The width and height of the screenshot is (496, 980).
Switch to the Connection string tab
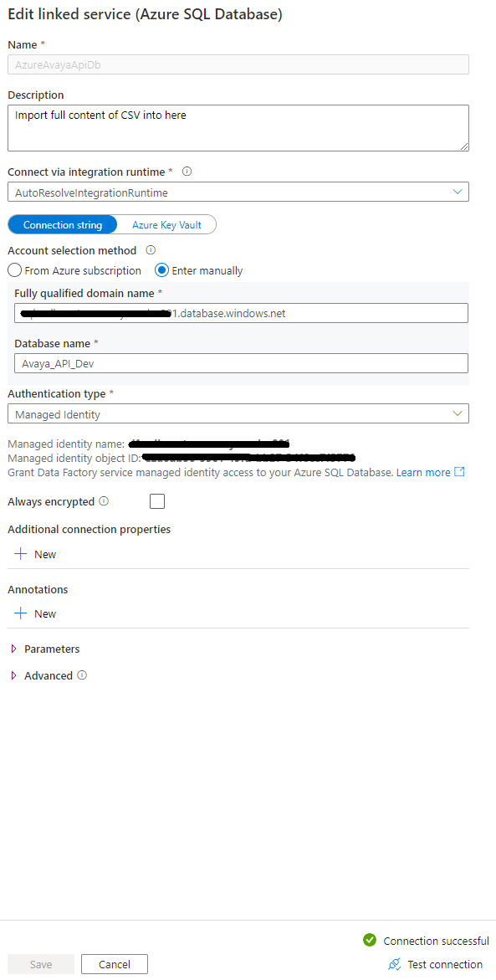pos(62,224)
